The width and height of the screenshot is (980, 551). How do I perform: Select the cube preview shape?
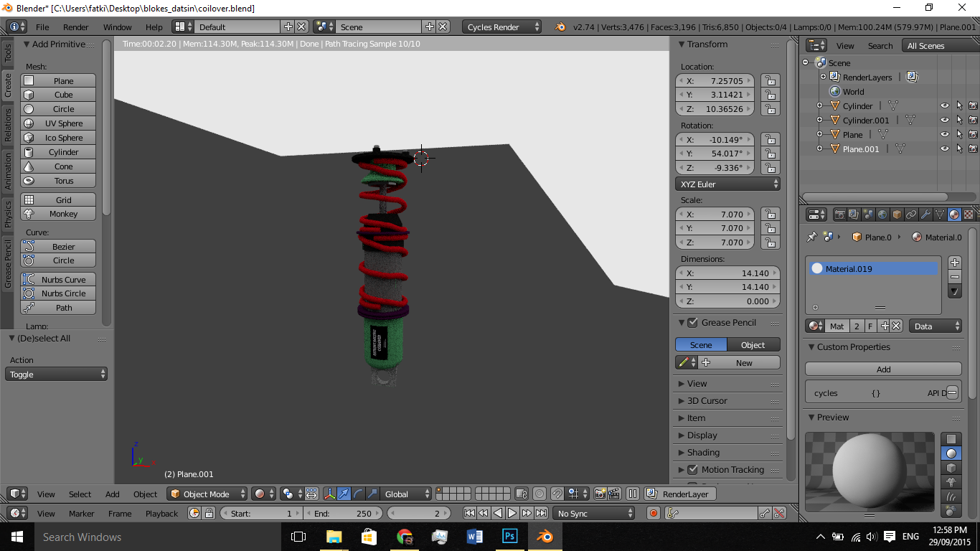[x=951, y=468]
